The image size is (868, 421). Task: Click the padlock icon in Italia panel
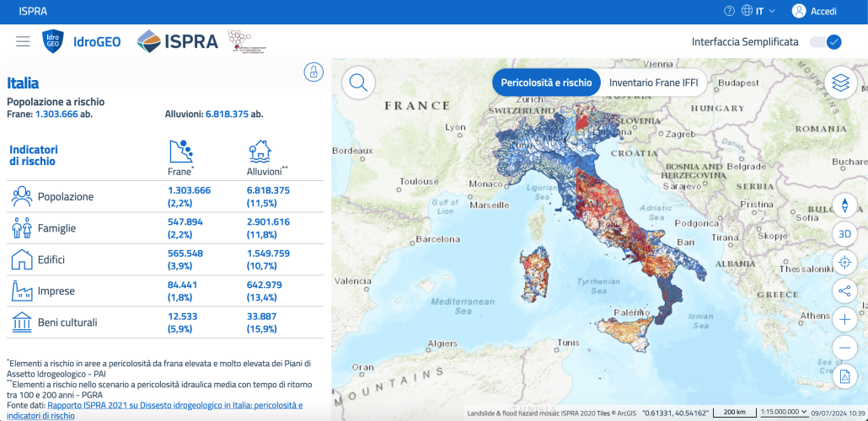(313, 72)
